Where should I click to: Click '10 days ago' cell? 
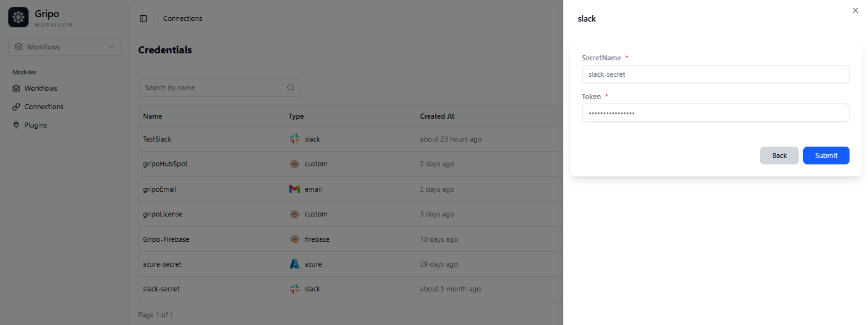[438, 239]
